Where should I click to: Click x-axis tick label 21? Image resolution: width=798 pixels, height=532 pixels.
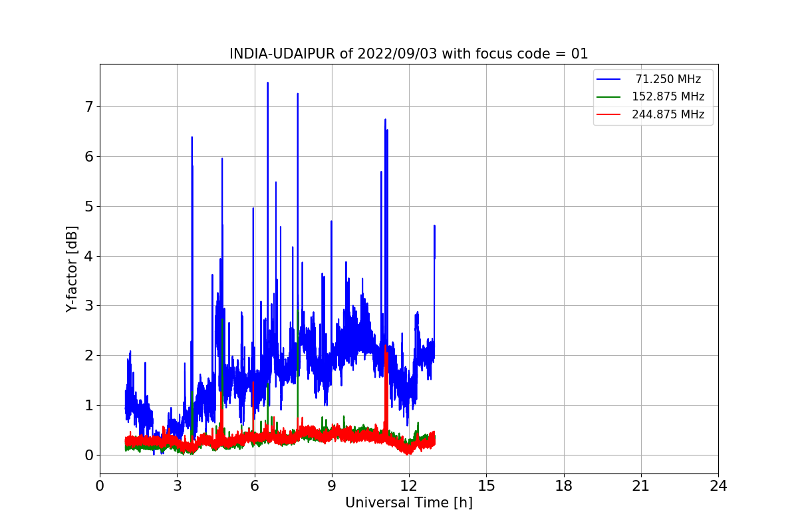641,486
